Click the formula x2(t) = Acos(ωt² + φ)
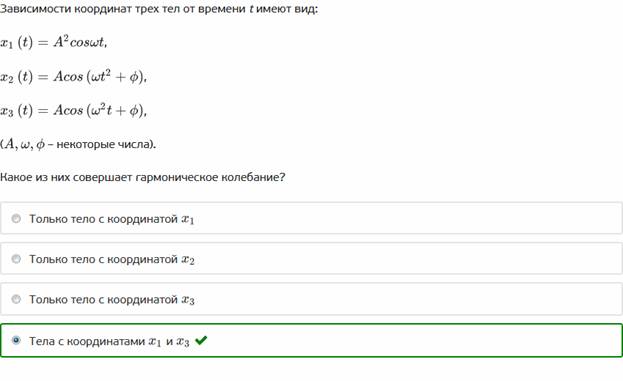623x381 pixels. click(74, 76)
